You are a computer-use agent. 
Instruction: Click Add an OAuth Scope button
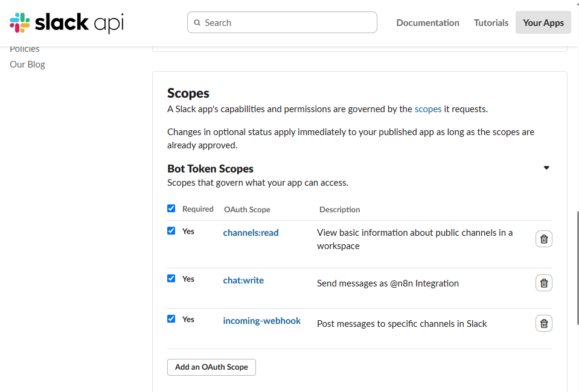pyautogui.click(x=211, y=367)
